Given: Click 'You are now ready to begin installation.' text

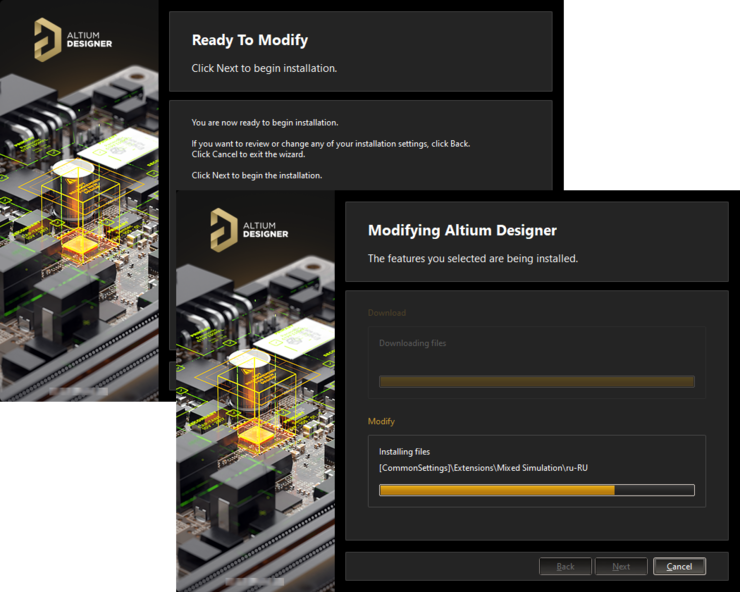Looking at the screenshot, I should click(x=265, y=123).
